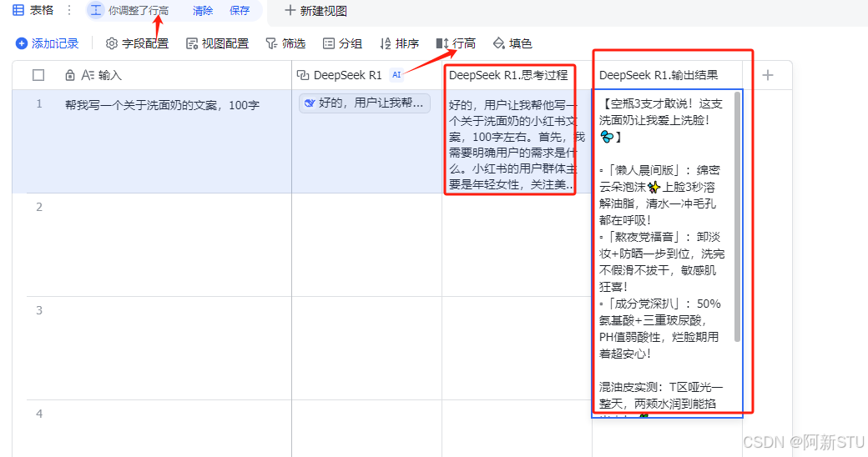Click the 添加记录 add record button
Screen dimensions: 868x457
point(47,43)
